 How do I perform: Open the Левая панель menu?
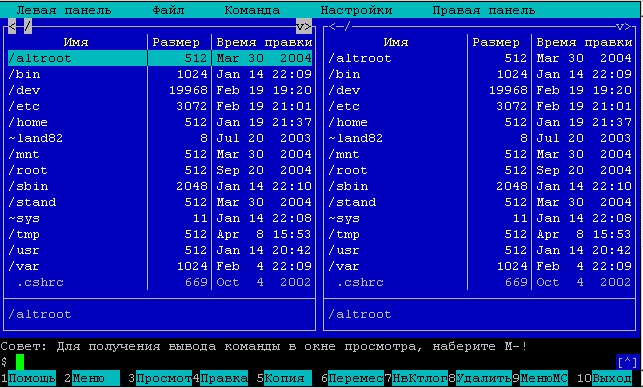tap(64, 10)
